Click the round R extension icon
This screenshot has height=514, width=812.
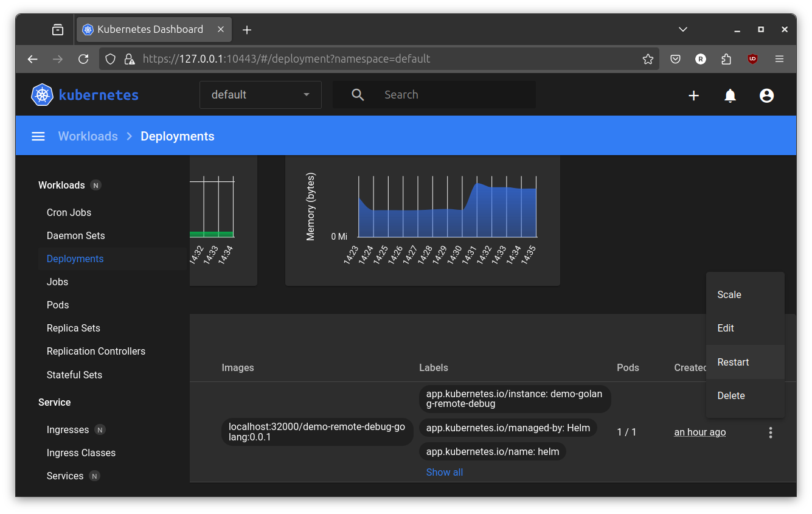701,59
